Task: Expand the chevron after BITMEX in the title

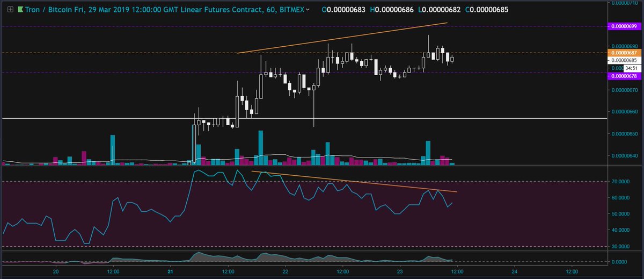Action: pos(307,10)
